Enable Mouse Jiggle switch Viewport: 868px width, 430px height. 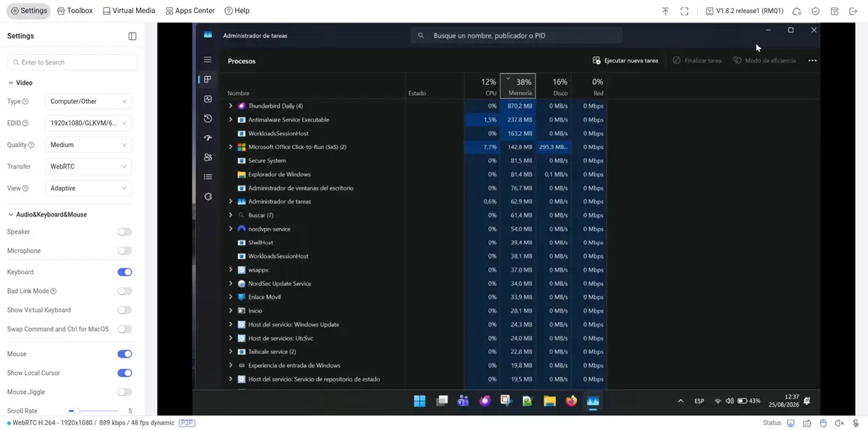(124, 392)
